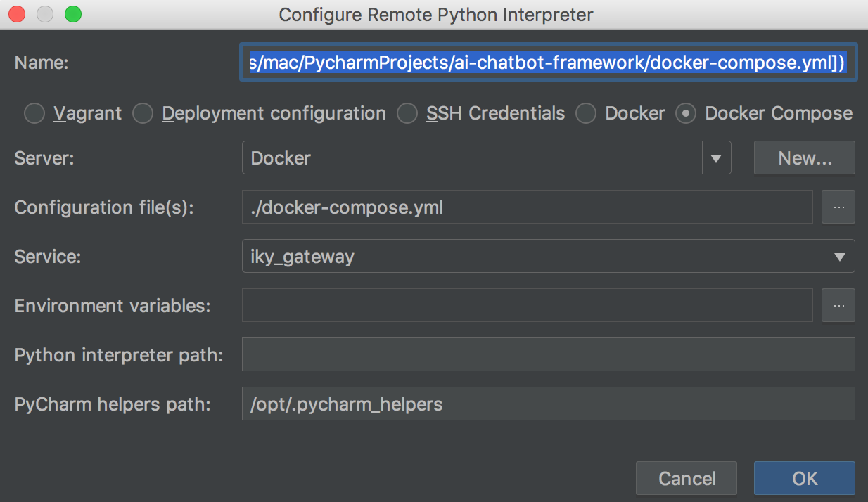The width and height of the screenshot is (868, 502).
Task: Click the New... server button
Action: [805, 158]
